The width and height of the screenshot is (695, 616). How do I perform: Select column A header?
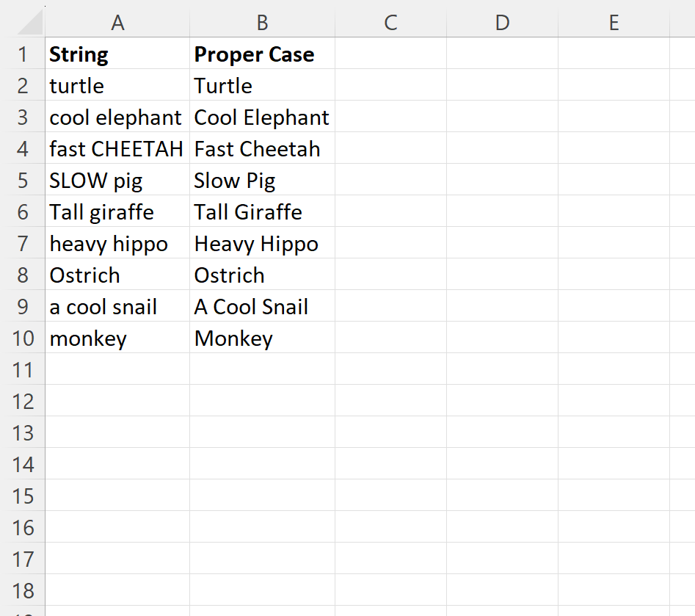pyautogui.click(x=117, y=23)
